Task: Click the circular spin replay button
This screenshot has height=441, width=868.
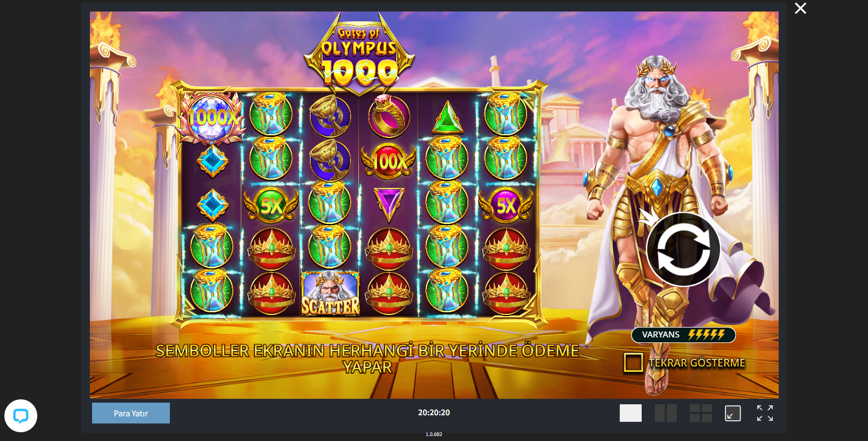Action: (683, 249)
